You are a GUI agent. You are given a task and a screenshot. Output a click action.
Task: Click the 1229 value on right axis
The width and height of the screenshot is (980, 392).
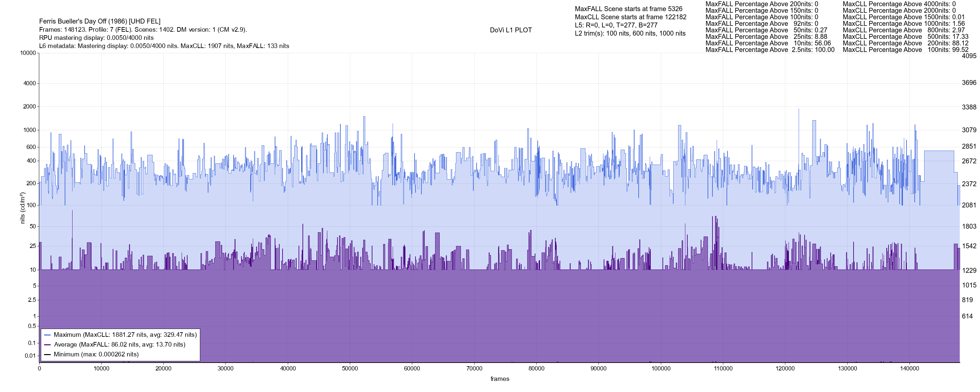969,270
